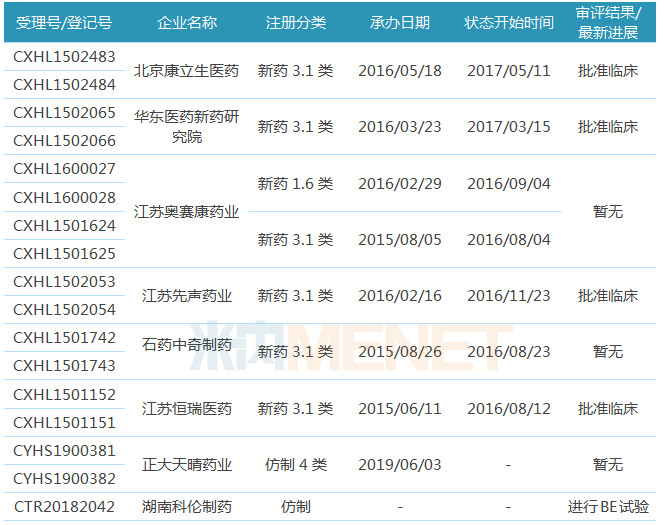
Task: Click date 2017/05/11
Action: click(509, 71)
